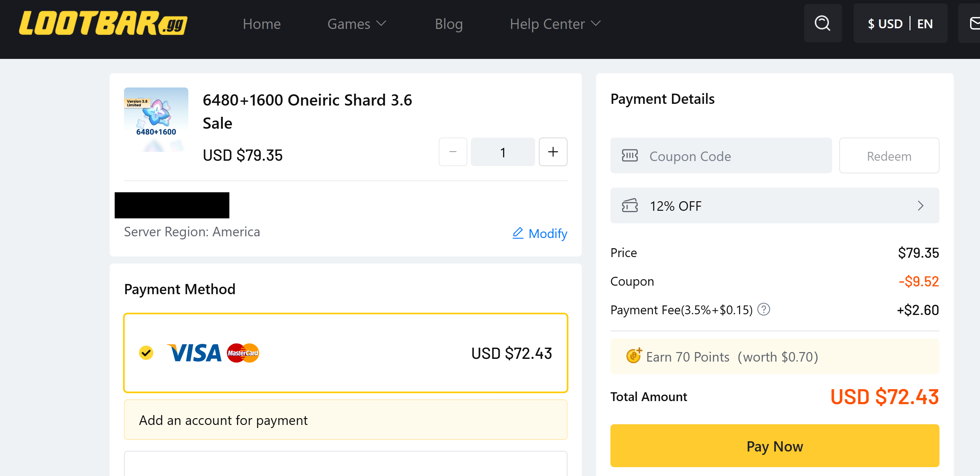Open the search magnifier icon
This screenshot has width=980, height=476.
[x=822, y=23]
